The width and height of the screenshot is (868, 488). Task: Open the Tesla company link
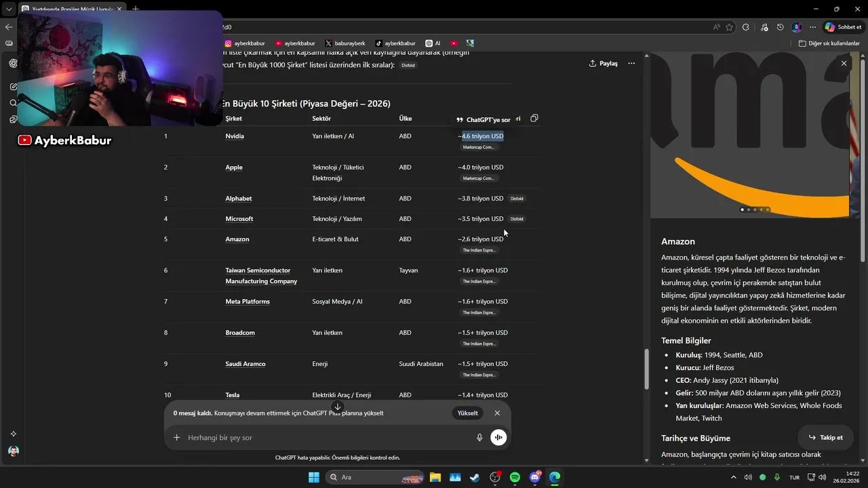click(233, 395)
